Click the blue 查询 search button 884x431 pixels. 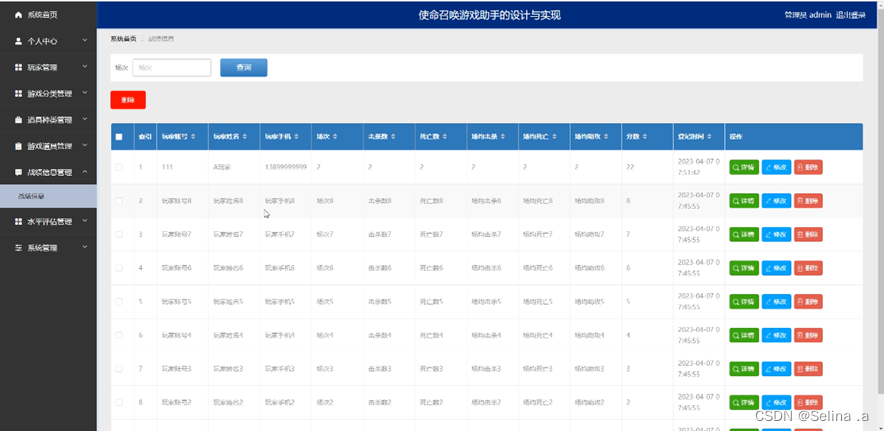(244, 68)
